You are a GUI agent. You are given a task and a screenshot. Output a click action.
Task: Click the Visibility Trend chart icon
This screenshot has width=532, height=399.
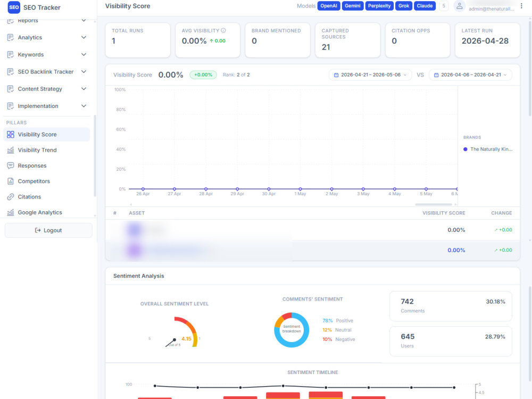point(11,150)
